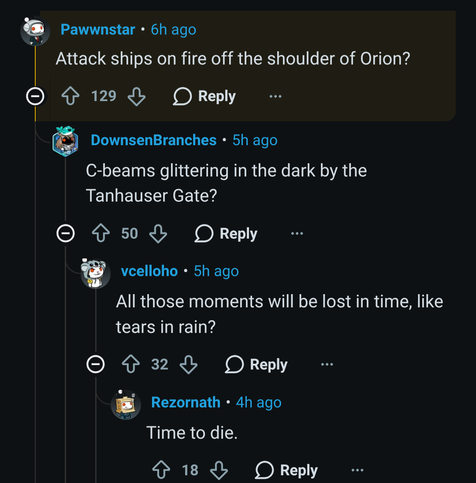The height and width of the screenshot is (483, 476).
Task: Collapse vcelloho's reply thread
Action: [96, 364]
